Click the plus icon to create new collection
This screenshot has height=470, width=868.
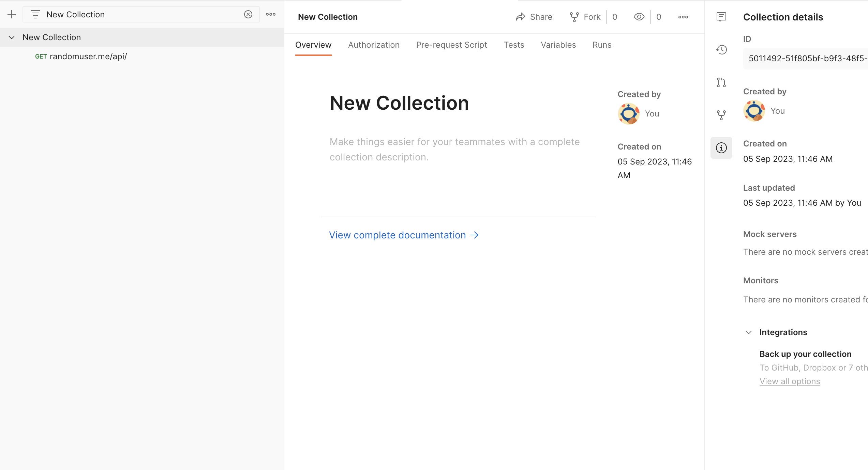(x=12, y=14)
